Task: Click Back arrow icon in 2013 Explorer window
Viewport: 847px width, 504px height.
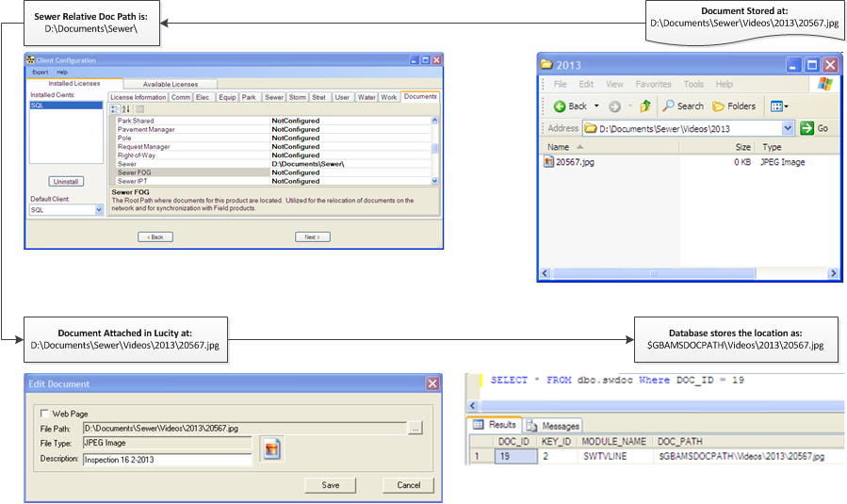Action: [560, 106]
